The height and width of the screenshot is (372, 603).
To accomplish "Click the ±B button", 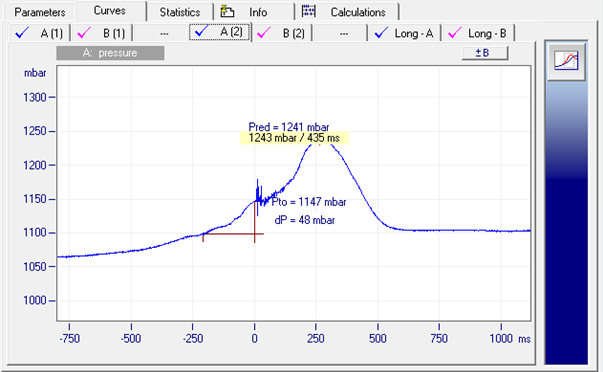I will pyautogui.click(x=485, y=53).
